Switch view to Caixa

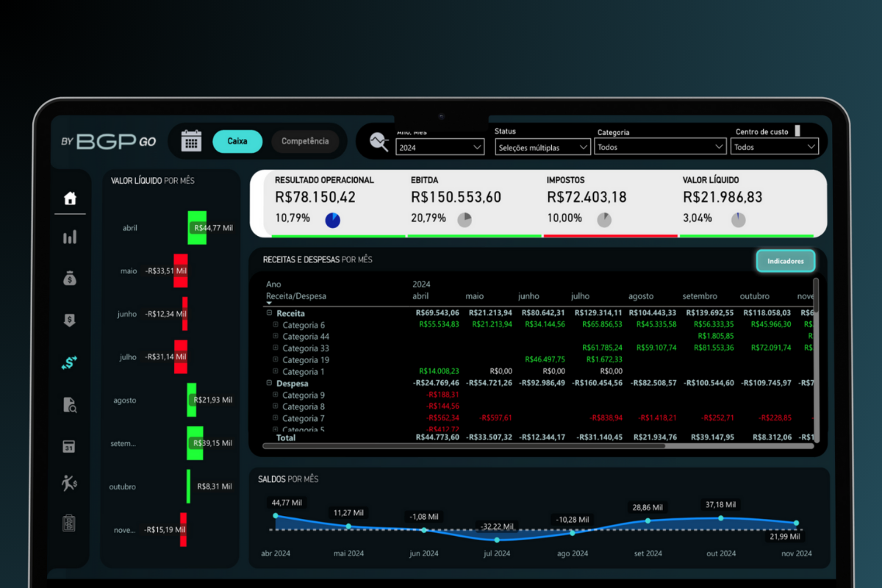pyautogui.click(x=237, y=141)
